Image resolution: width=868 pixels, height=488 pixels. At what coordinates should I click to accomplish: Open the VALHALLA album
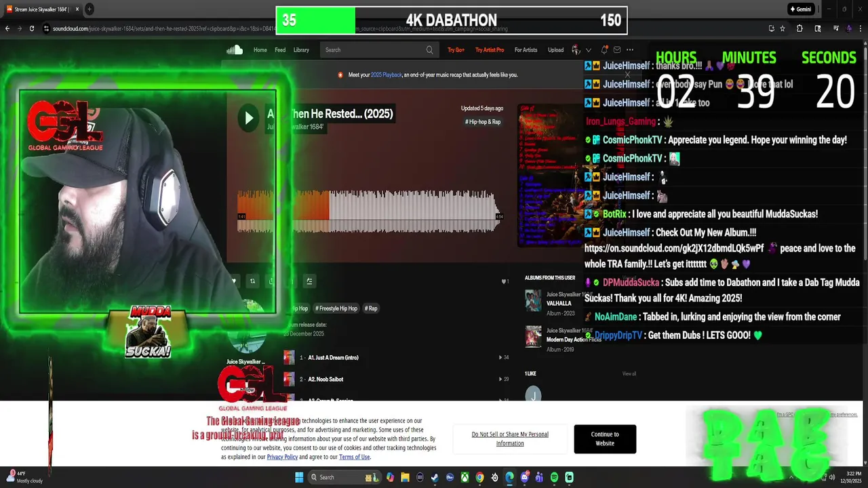tap(559, 304)
